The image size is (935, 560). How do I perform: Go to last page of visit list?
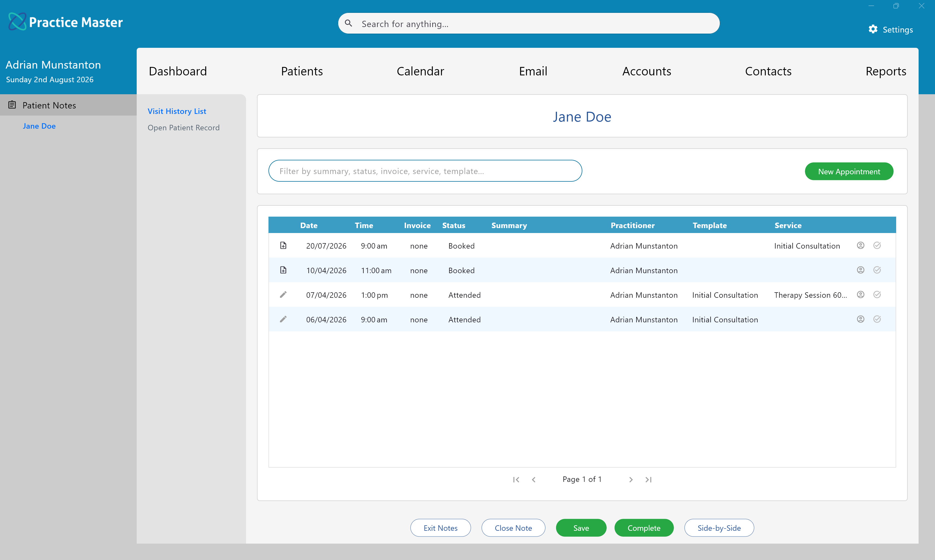tap(648, 480)
